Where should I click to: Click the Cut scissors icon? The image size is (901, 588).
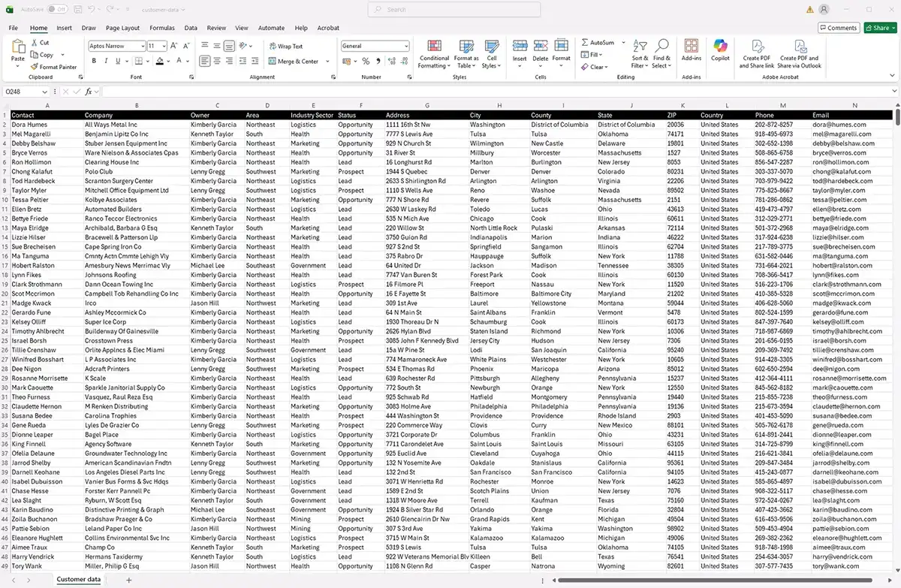tap(35, 43)
